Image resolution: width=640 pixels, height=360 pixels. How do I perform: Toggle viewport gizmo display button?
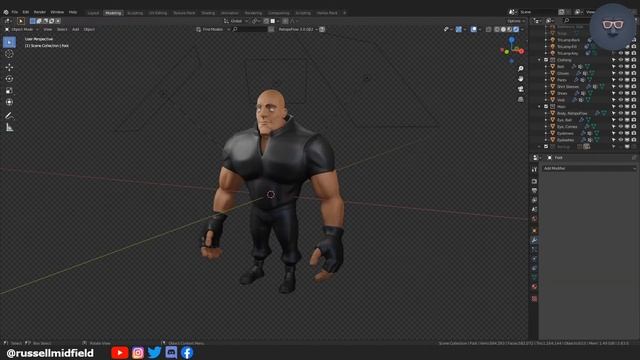point(459,29)
